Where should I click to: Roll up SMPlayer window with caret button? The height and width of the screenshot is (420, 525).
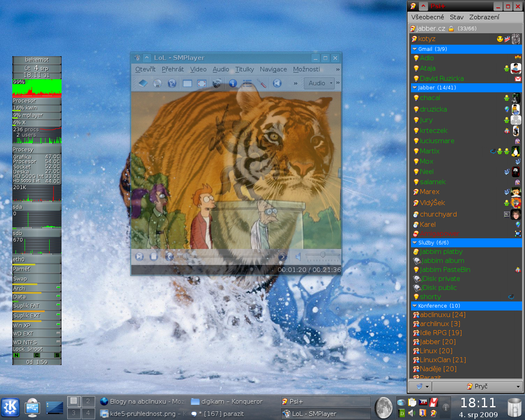click(x=147, y=58)
